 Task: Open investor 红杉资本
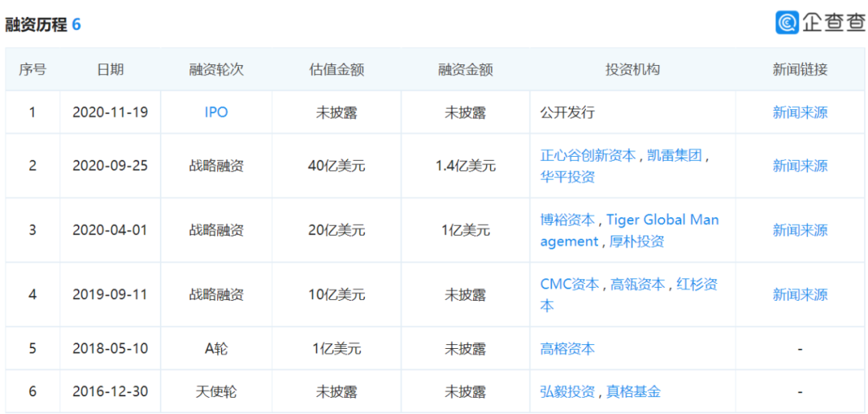pos(628,295)
